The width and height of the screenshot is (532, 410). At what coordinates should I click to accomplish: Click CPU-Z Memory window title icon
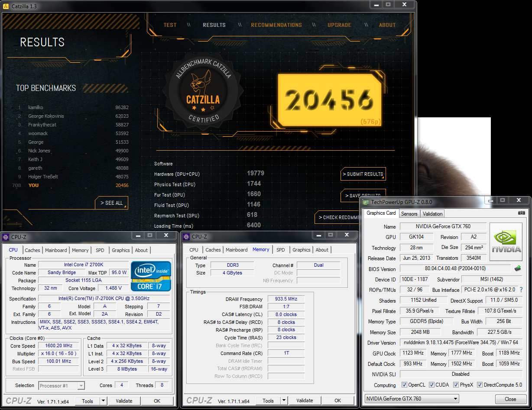186,236
